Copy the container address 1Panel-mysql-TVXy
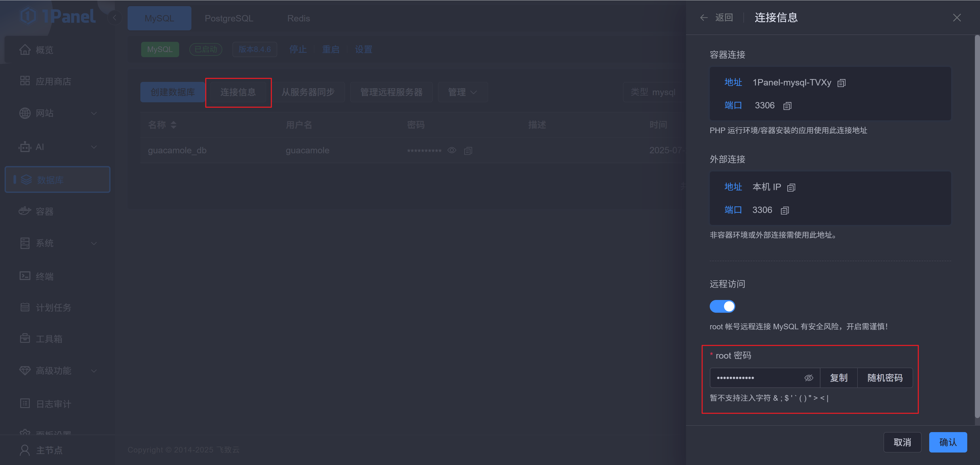980x465 pixels. (x=841, y=83)
